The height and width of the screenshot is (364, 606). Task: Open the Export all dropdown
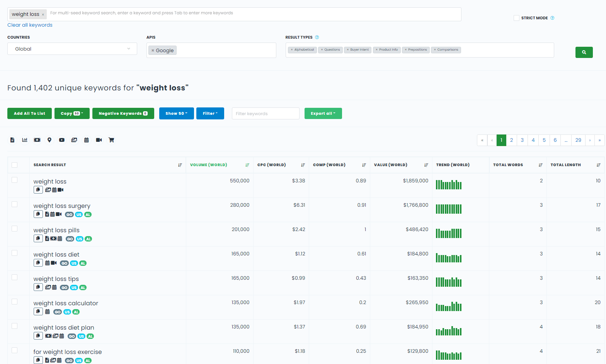pyautogui.click(x=323, y=113)
